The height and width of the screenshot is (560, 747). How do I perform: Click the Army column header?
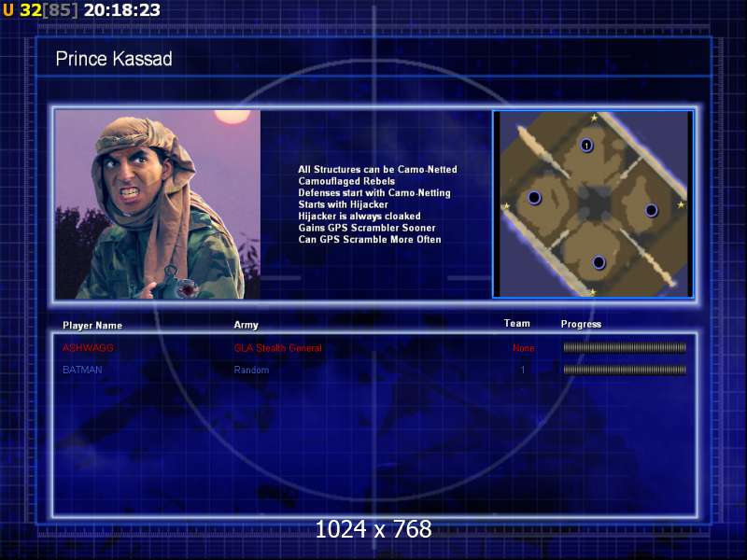coord(246,325)
